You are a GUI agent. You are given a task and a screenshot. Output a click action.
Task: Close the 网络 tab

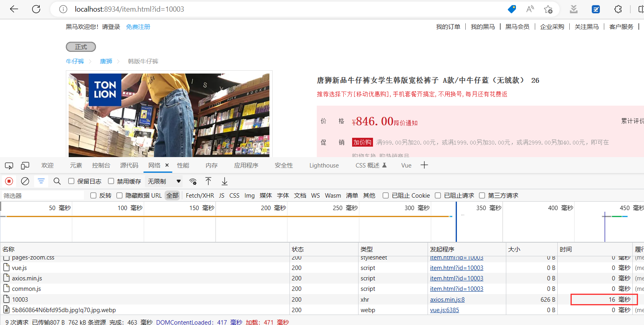click(167, 165)
